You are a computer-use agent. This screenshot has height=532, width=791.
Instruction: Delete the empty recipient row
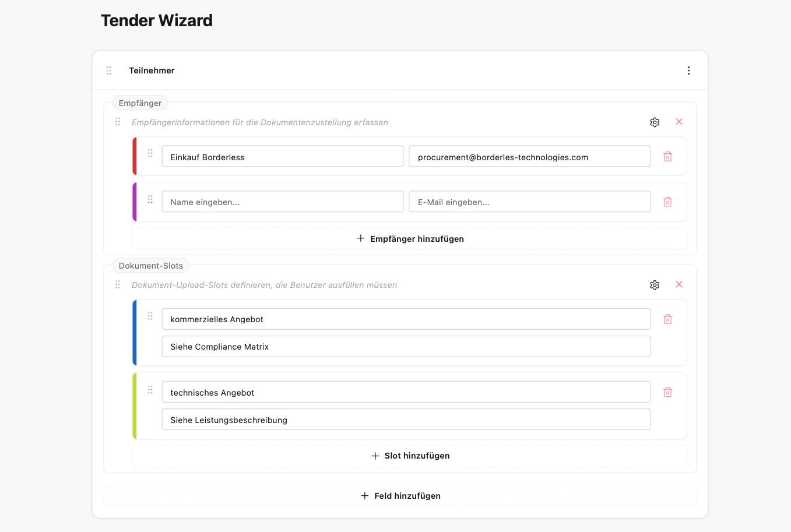point(668,202)
